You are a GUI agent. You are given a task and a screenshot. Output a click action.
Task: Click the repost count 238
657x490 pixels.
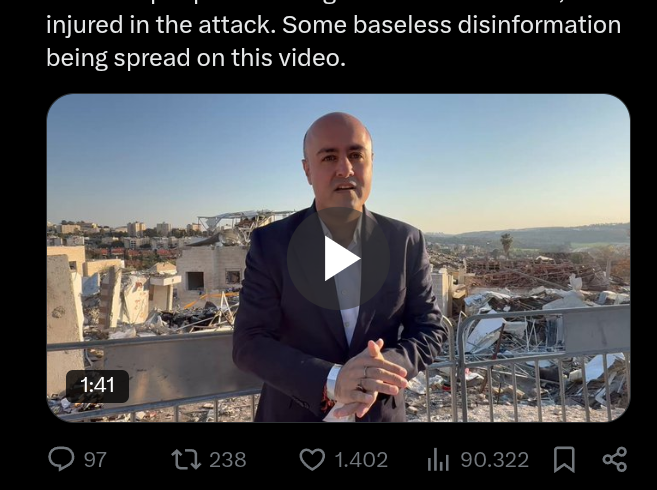[x=228, y=460]
